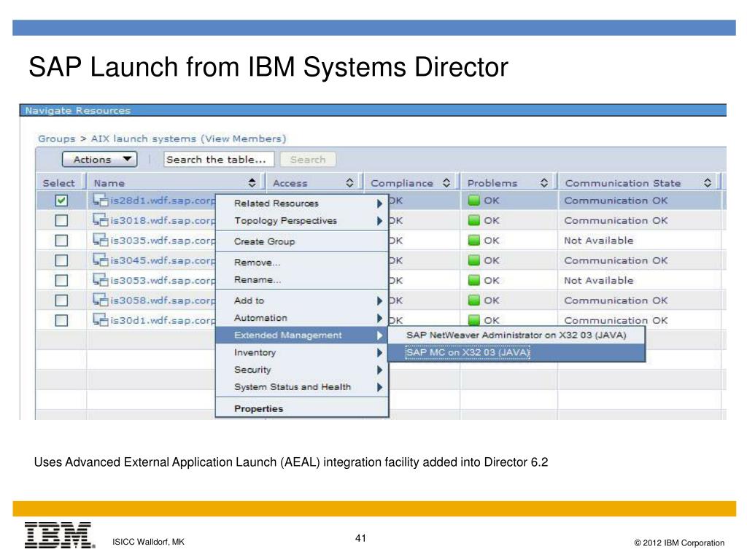Check the is3035.wdf.sap.corp row checkbox
Screen dimensions: 747x560
click(61, 241)
